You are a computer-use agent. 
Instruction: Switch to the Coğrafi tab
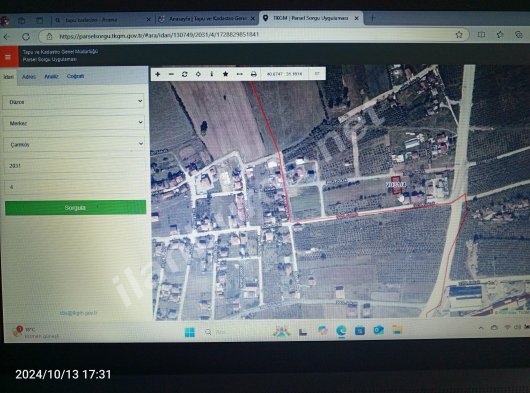[75, 76]
